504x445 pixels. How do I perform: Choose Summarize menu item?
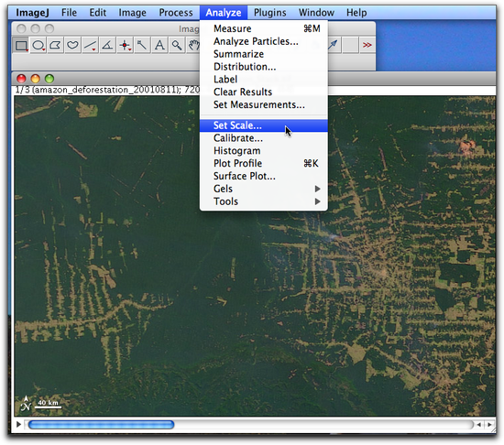[x=264, y=54]
